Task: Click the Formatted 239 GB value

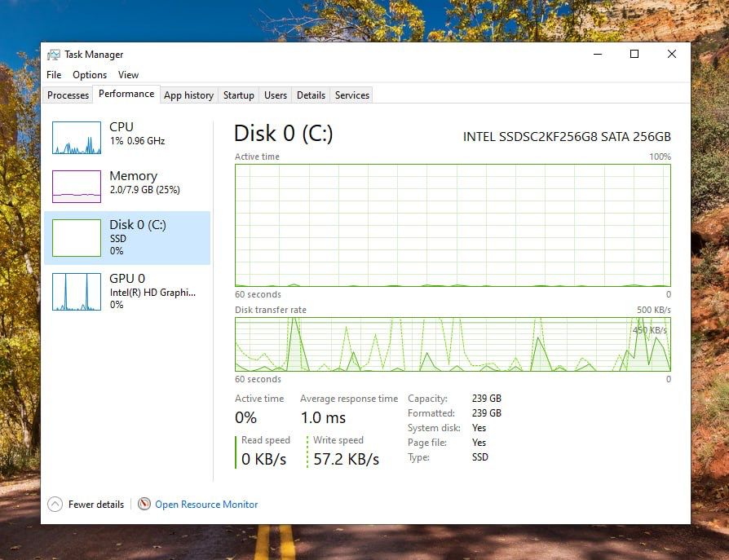Action: [x=487, y=413]
